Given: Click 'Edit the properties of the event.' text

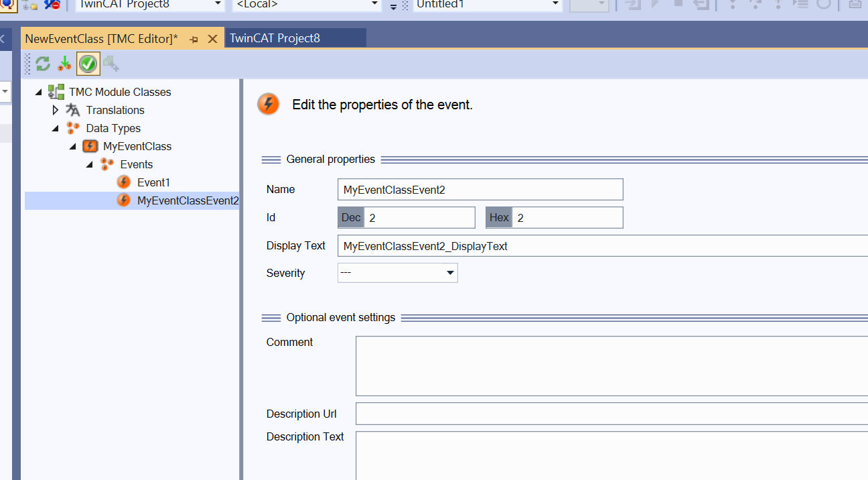Looking at the screenshot, I should [x=382, y=105].
